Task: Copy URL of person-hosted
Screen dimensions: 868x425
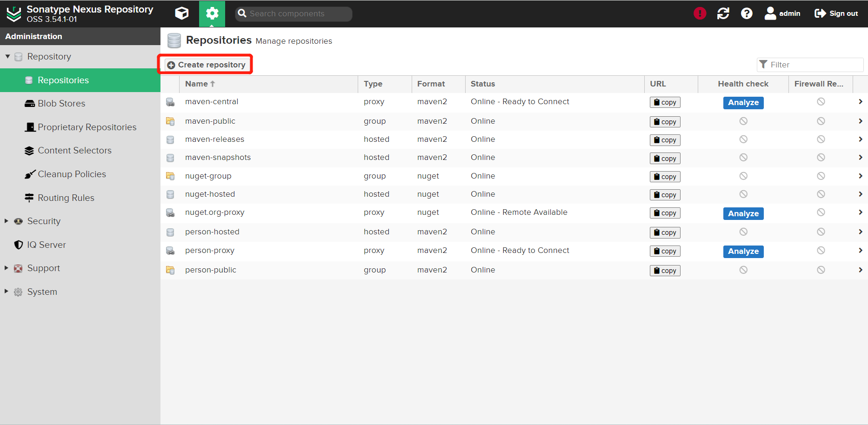Action: point(665,232)
